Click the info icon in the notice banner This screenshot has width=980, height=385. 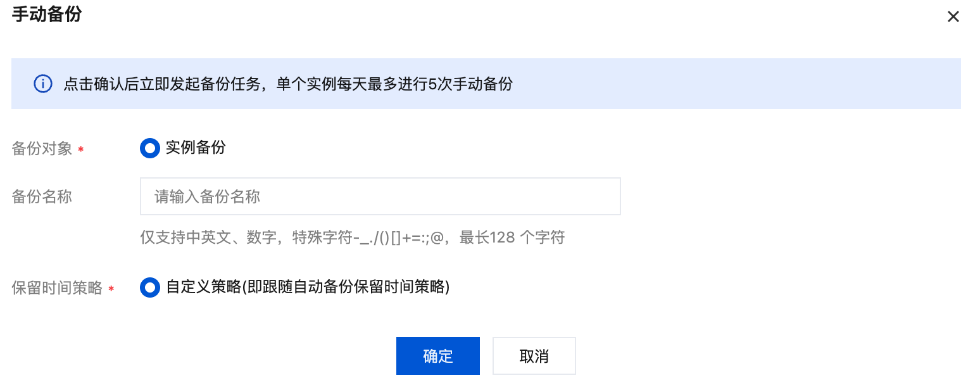[x=42, y=84]
